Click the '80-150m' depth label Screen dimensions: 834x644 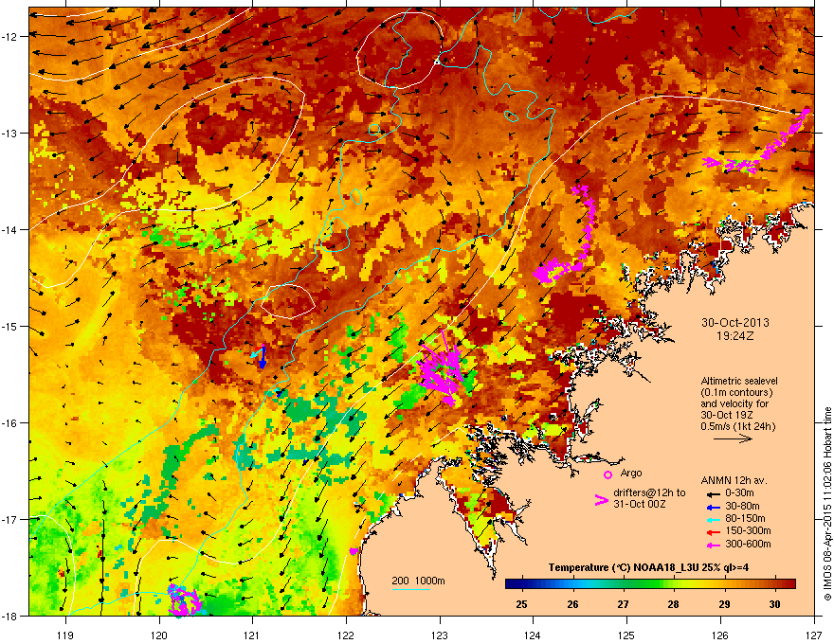745,519
